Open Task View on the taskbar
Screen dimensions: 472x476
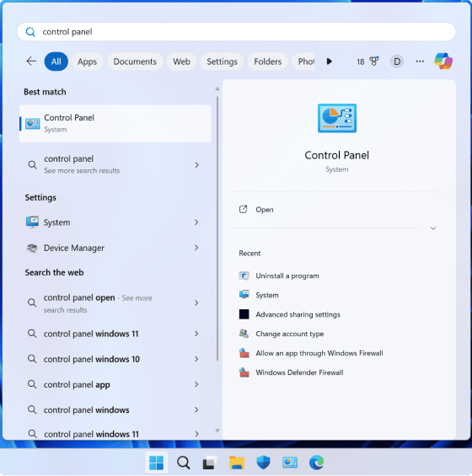point(210,463)
